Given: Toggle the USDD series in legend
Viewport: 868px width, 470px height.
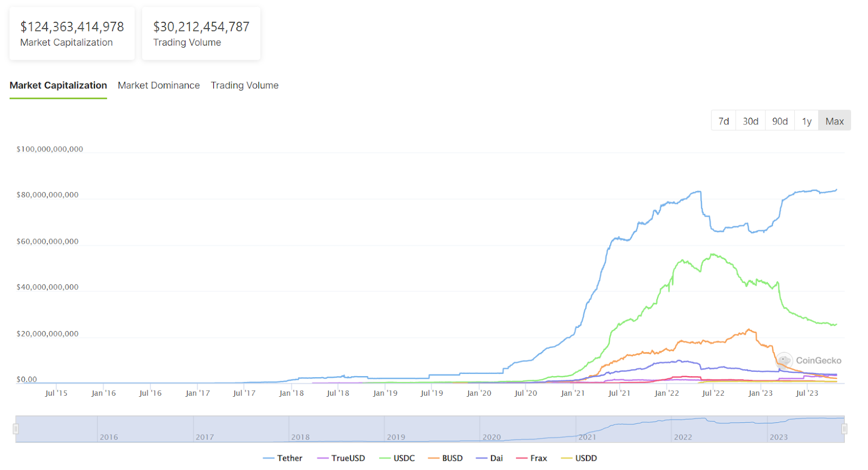Looking at the screenshot, I should [579, 458].
